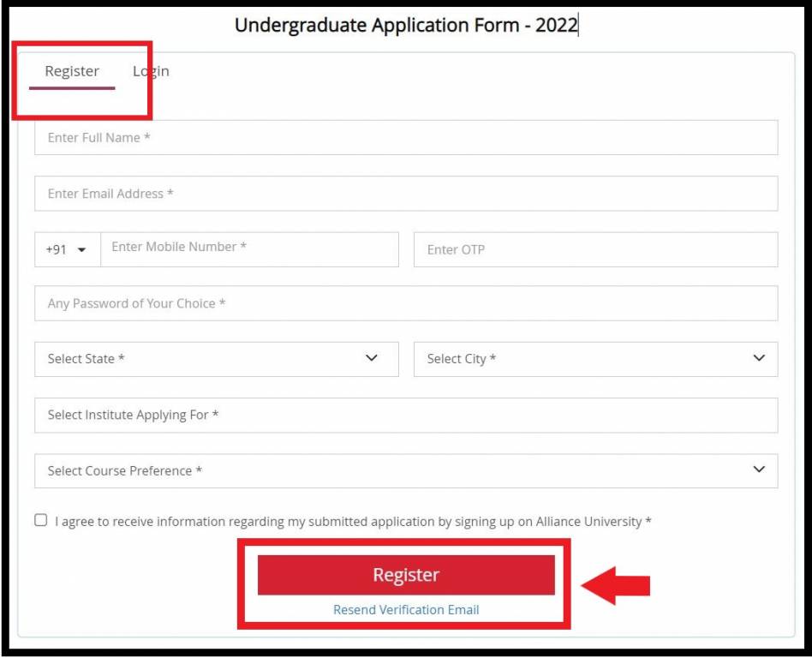Click the Select Institute Applying For field
The height and width of the screenshot is (658, 812).
pyautogui.click(x=406, y=415)
